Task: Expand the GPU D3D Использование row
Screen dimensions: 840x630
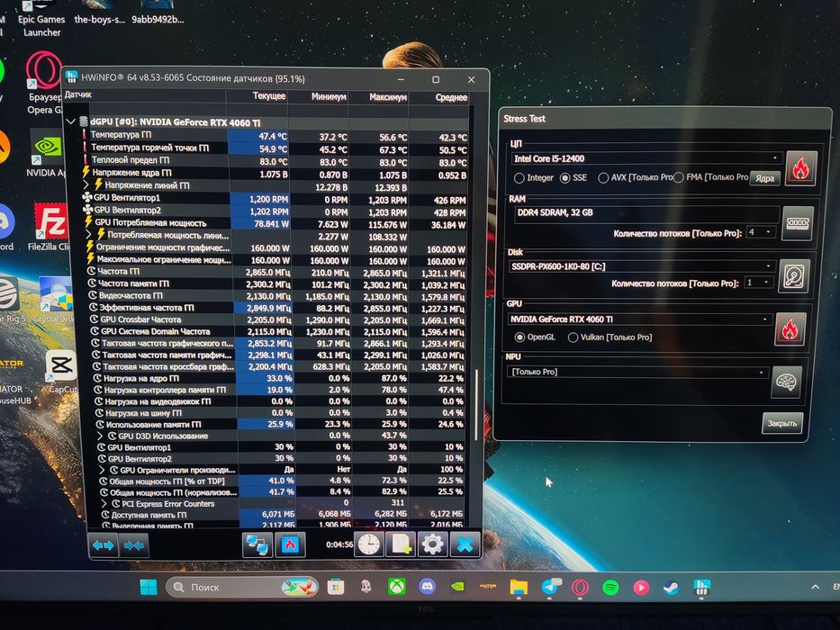Action: coord(100,436)
